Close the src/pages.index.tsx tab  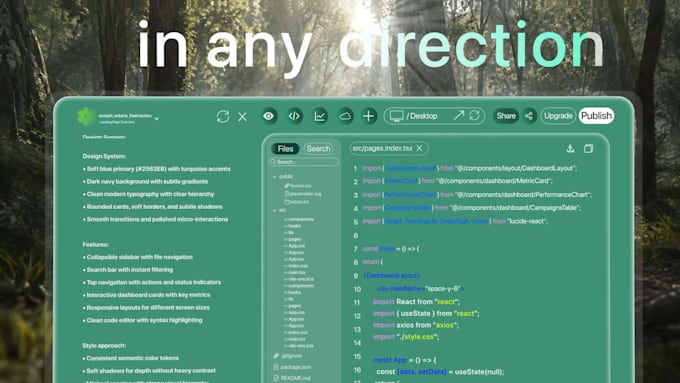419,148
